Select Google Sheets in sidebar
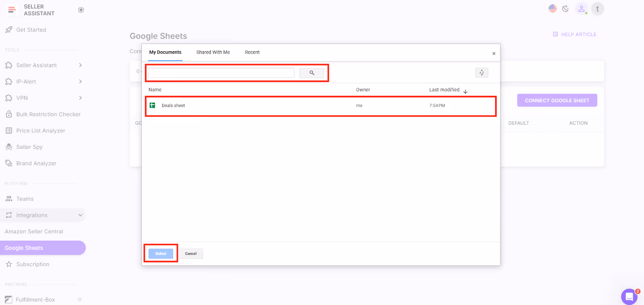This screenshot has width=644, height=305. pos(43,248)
